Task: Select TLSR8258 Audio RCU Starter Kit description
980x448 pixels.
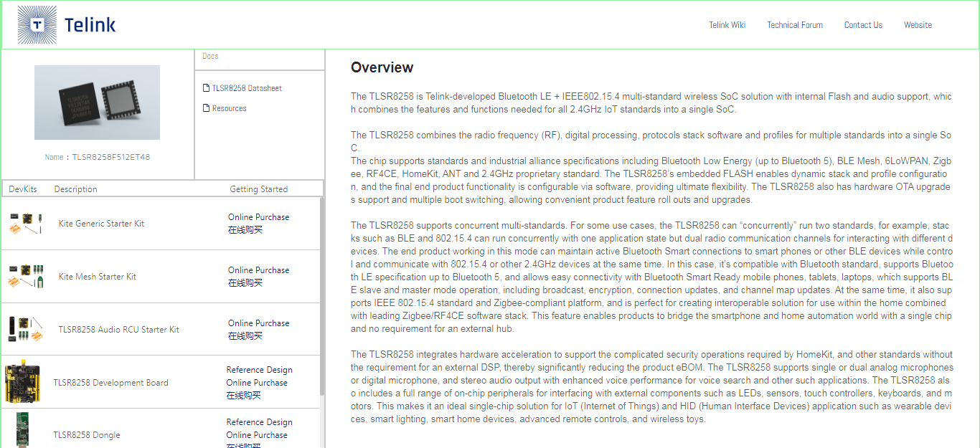Action: point(119,330)
